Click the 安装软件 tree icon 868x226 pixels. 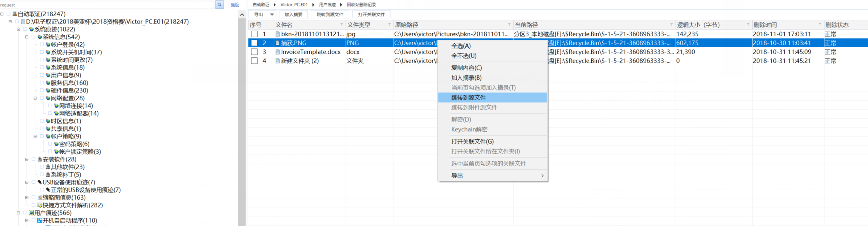(x=40, y=159)
